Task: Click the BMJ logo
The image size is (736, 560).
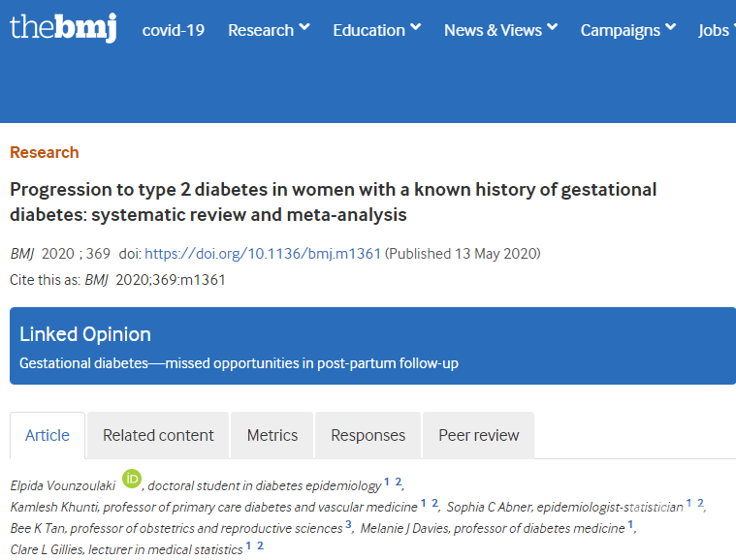Action: (x=62, y=28)
